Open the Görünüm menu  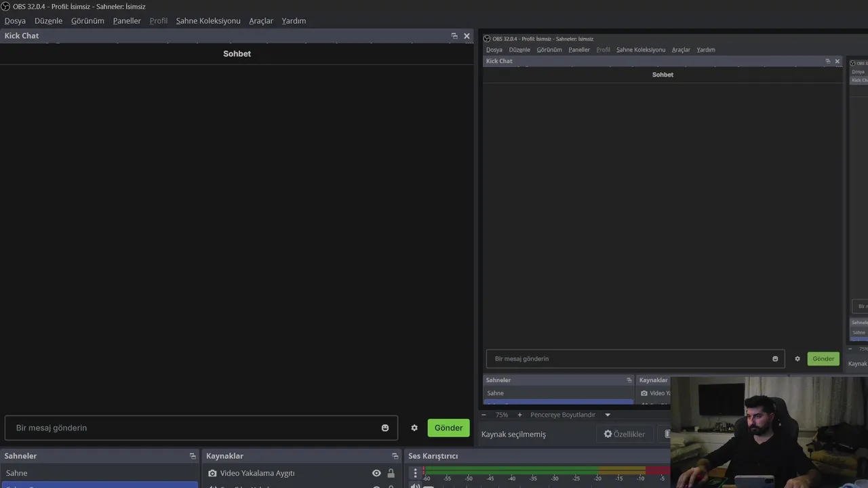(87, 21)
